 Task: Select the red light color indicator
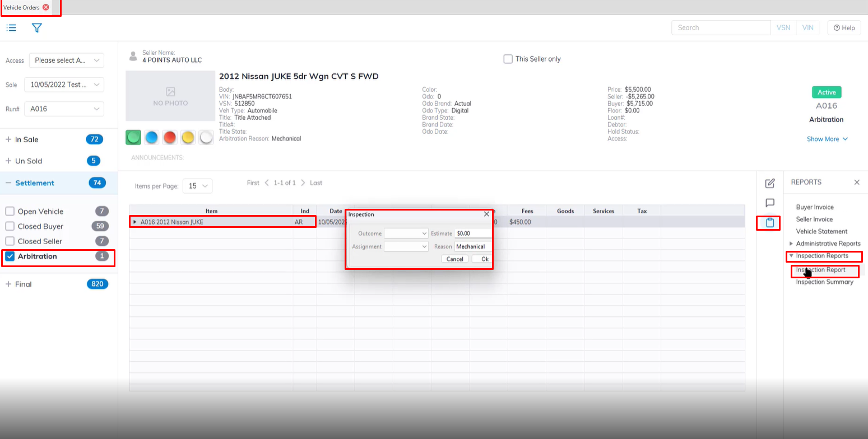169,137
